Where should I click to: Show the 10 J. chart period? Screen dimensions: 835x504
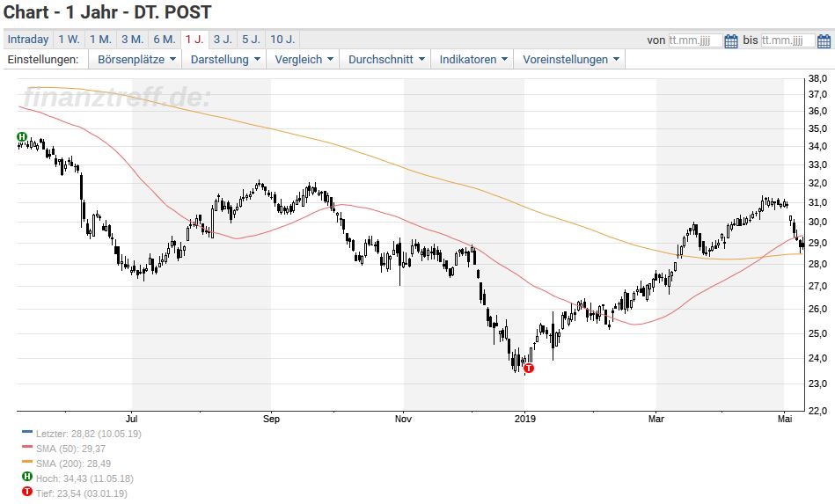tap(282, 40)
